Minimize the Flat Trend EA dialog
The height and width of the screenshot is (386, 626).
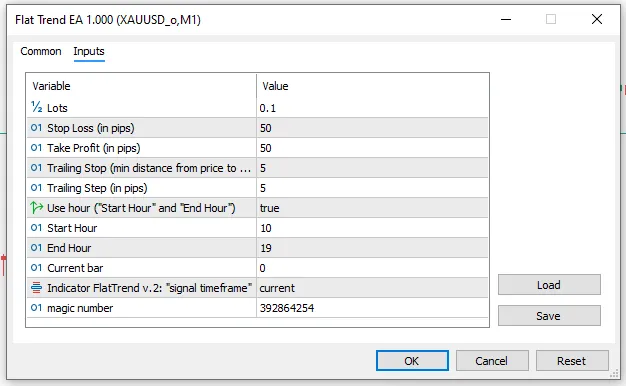point(506,19)
